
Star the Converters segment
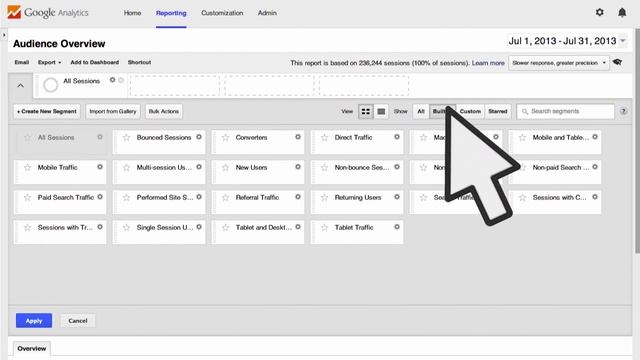coord(225,138)
